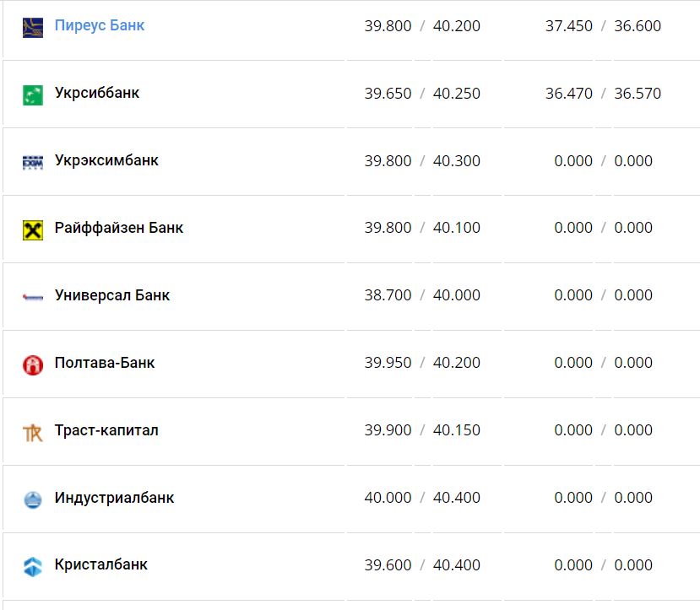Select the Универсал Банк name

(x=112, y=295)
